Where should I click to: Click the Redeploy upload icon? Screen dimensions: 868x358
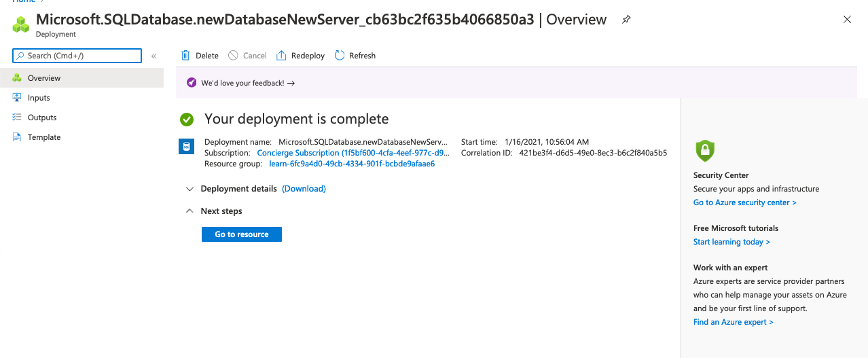pos(281,56)
